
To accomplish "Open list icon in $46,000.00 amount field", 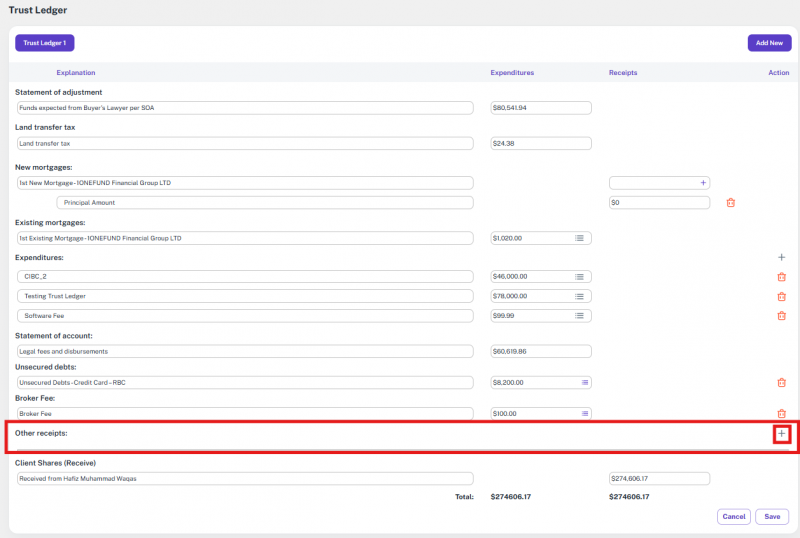I will pos(580,277).
